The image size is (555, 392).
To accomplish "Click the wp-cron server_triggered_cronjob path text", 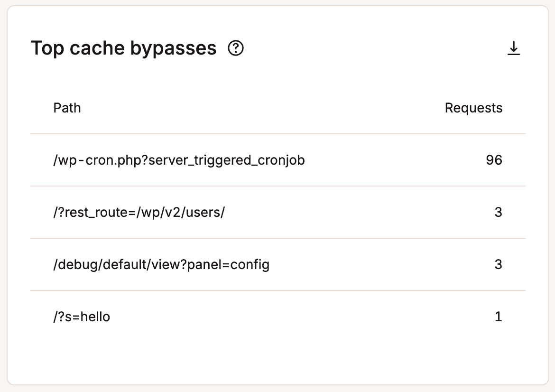I will (x=179, y=160).
